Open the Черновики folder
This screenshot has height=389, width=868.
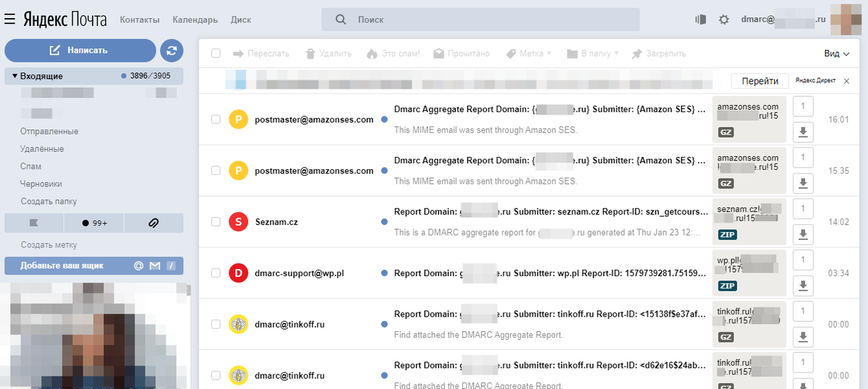click(x=41, y=184)
